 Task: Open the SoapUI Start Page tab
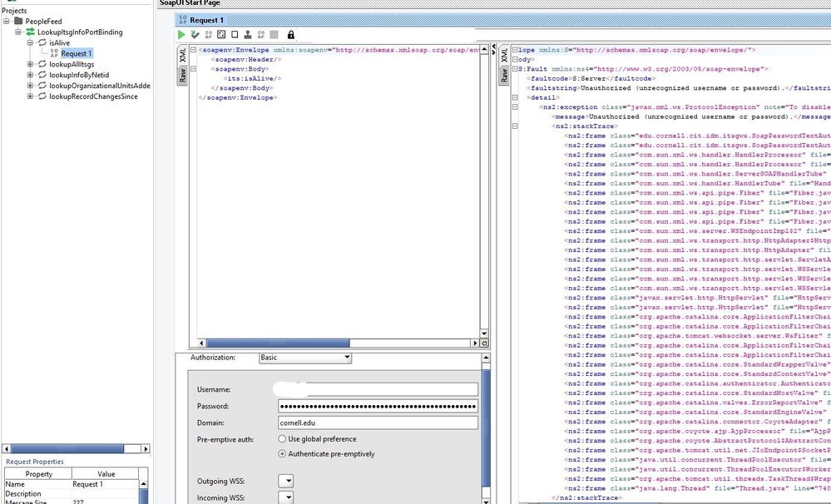[x=190, y=3]
